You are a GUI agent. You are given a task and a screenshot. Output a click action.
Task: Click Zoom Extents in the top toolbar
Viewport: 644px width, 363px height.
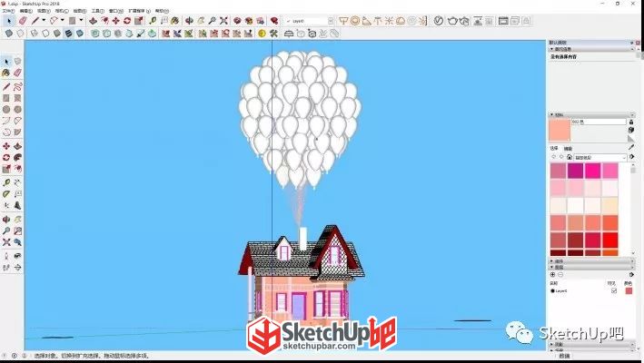point(223,21)
